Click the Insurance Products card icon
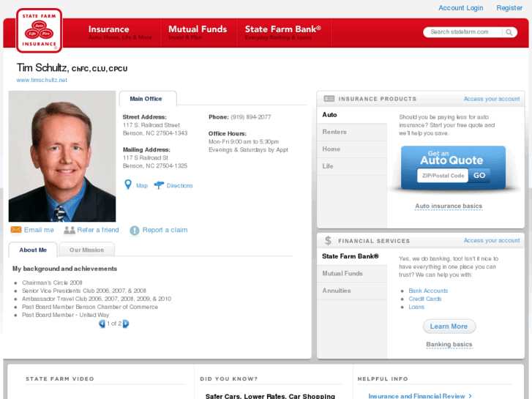Screen dimensions: 532x399 tap(329, 99)
